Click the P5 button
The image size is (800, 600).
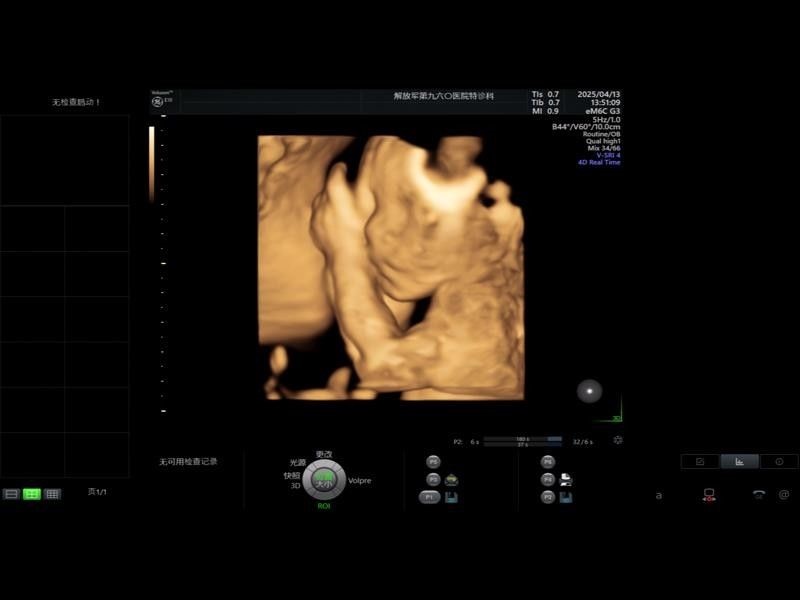[x=433, y=462]
